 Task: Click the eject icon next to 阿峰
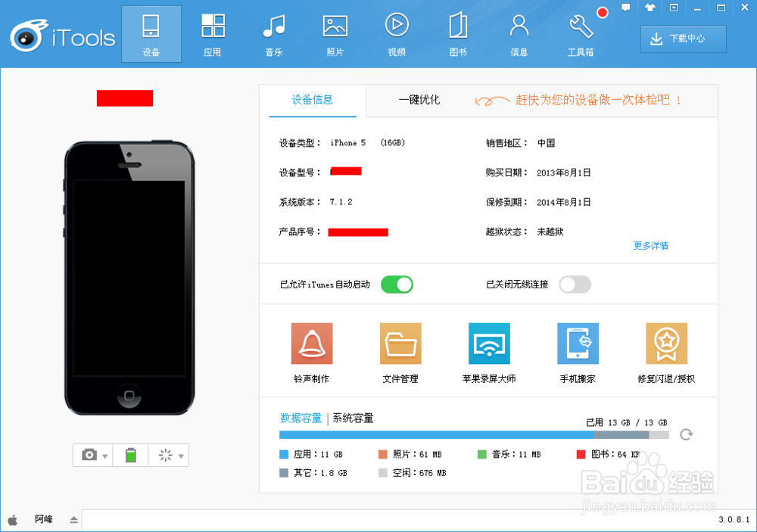click(x=74, y=520)
